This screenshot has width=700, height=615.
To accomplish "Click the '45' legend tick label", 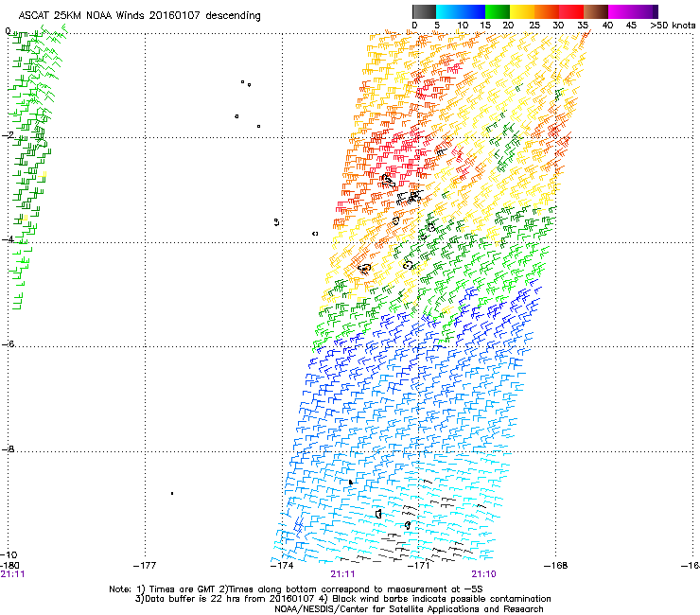I will click(x=631, y=26).
